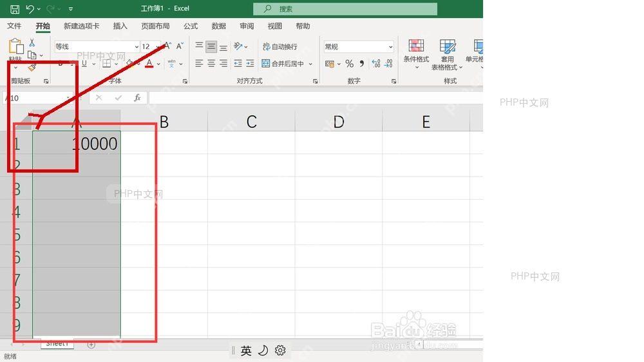644x362 pixels.
Task: Click the text orientation icon
Action: 238,46
